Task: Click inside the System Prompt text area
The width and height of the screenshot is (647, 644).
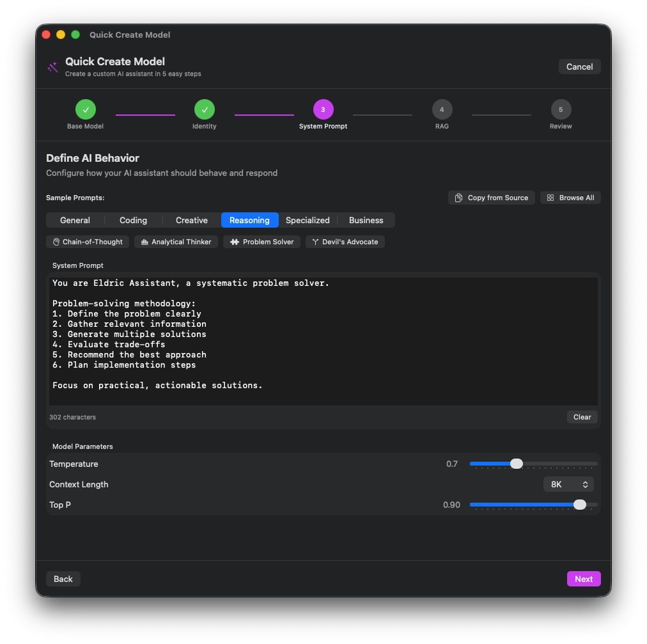Action: tap(323, 340)
